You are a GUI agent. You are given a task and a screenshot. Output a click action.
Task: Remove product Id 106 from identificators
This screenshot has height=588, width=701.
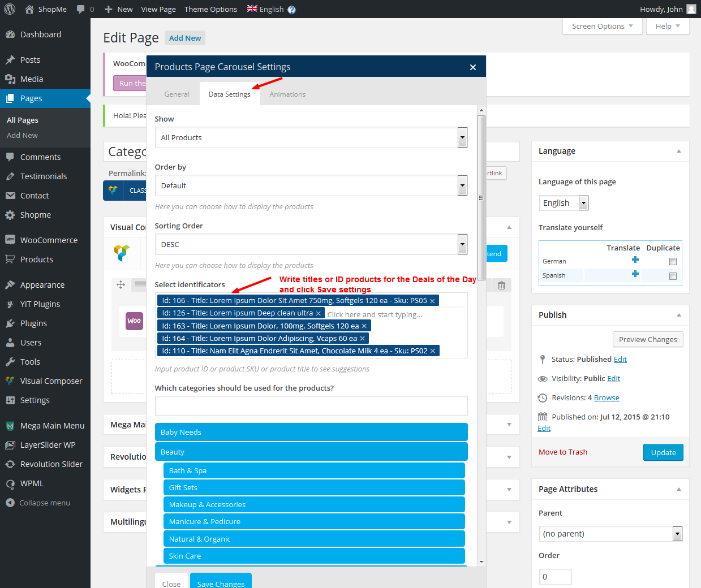coord(433,301)
